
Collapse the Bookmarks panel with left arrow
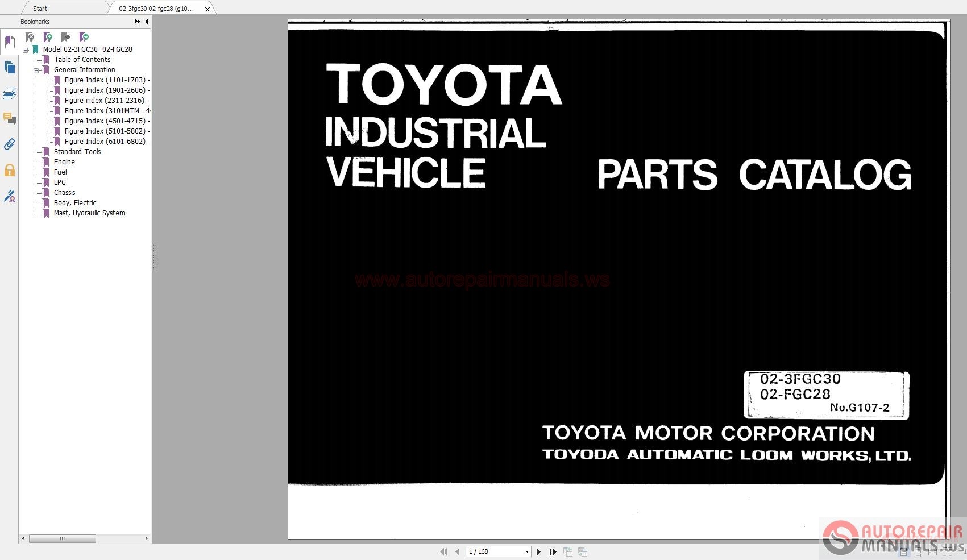pos(147,22)
